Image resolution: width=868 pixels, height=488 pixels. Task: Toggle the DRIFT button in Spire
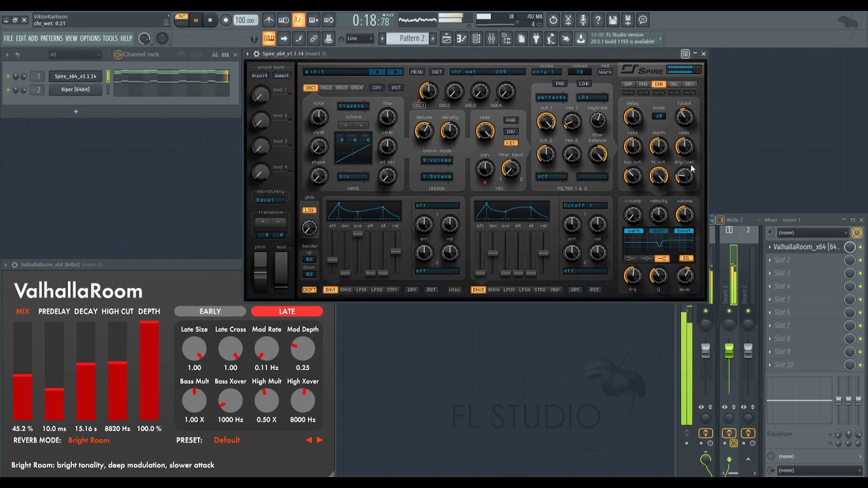(309, 290)
